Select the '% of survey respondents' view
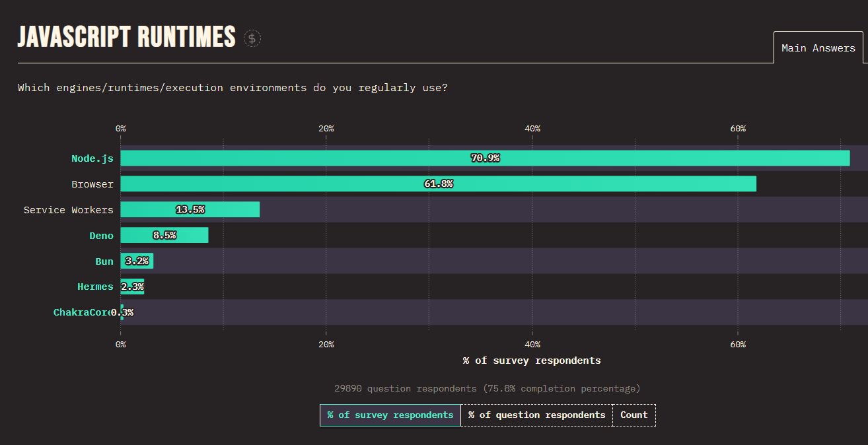 [390, 415]
